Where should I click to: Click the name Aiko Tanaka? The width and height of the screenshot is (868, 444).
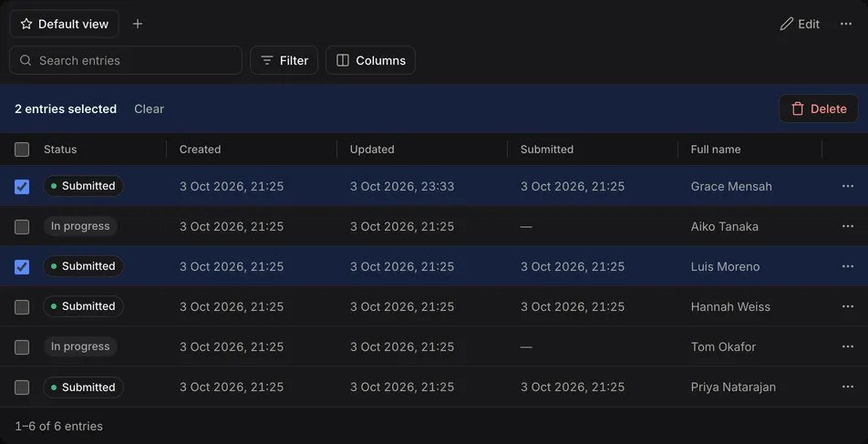pyautogui.click(x=725, y=226)
